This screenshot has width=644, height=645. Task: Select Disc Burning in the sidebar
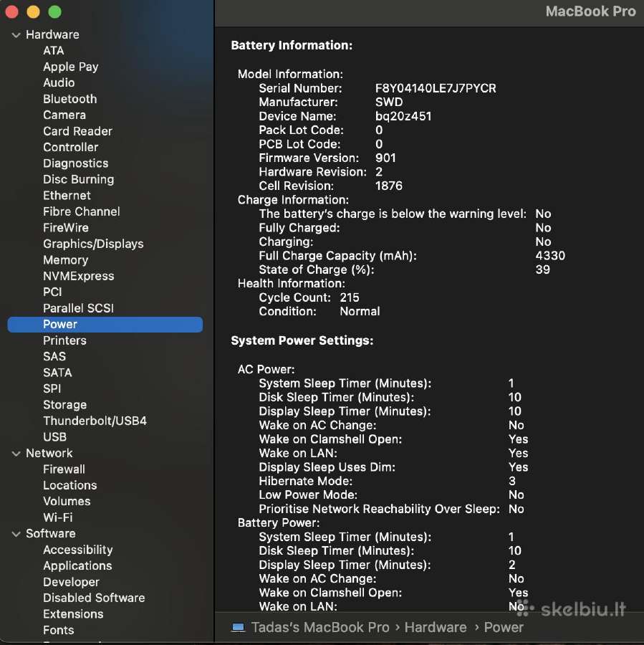pyautogui.click(x=79, y=179)
